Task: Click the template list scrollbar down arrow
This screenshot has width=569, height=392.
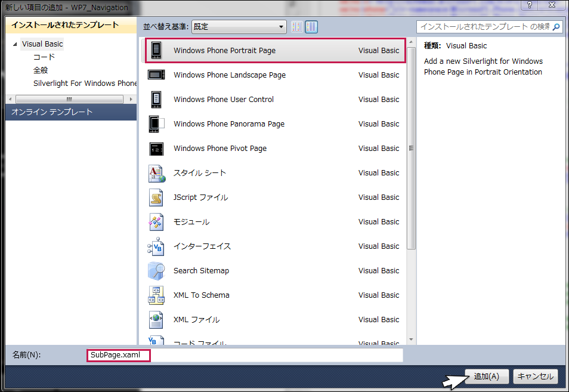Action: 411,339
